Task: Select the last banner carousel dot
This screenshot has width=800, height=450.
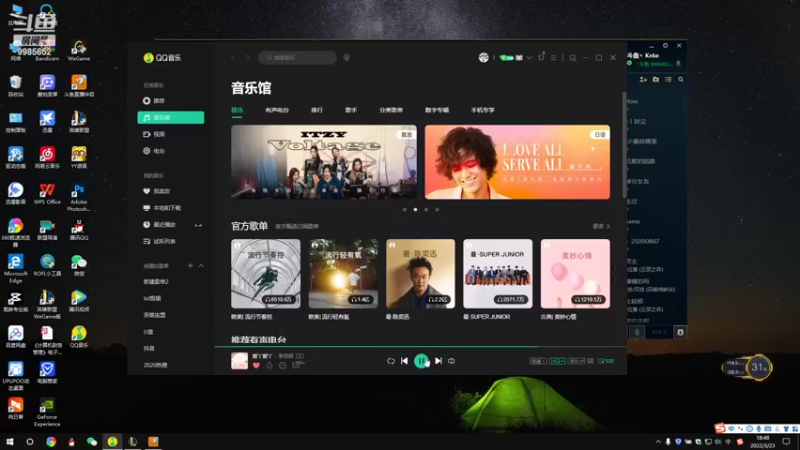Action: click(437, 210)
